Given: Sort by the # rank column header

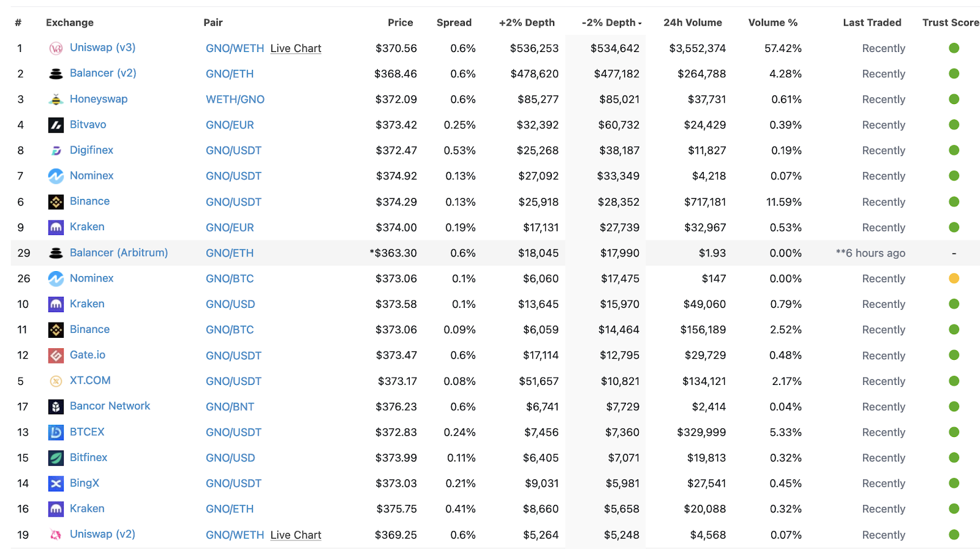Looking at the screenshot, I should (18, 23).
